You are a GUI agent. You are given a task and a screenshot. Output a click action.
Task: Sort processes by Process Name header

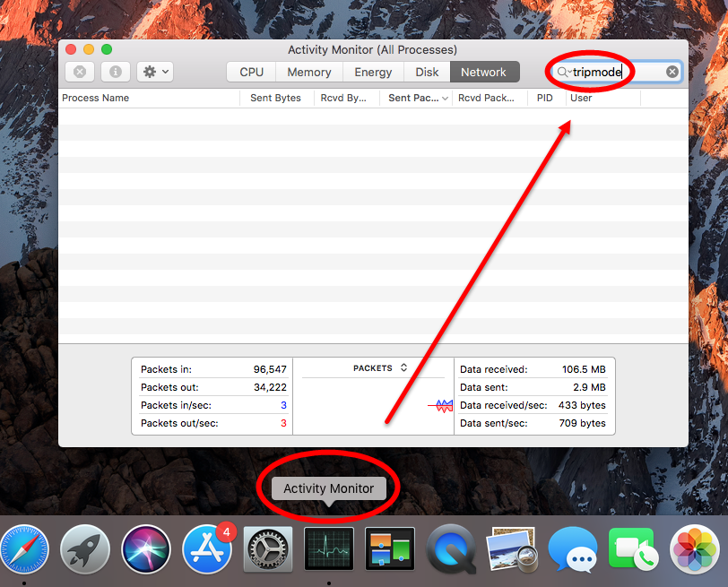coord(95,98)
